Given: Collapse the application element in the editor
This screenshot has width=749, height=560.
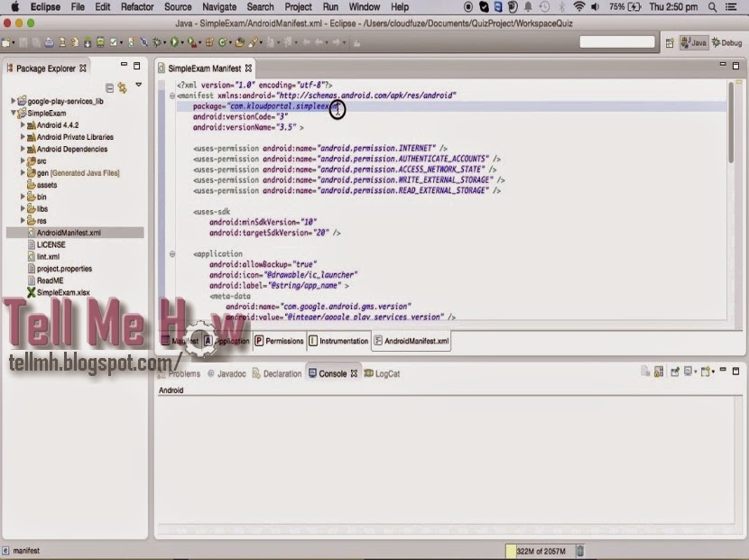Looking at the screenshot, I should (x=172, y=254).
